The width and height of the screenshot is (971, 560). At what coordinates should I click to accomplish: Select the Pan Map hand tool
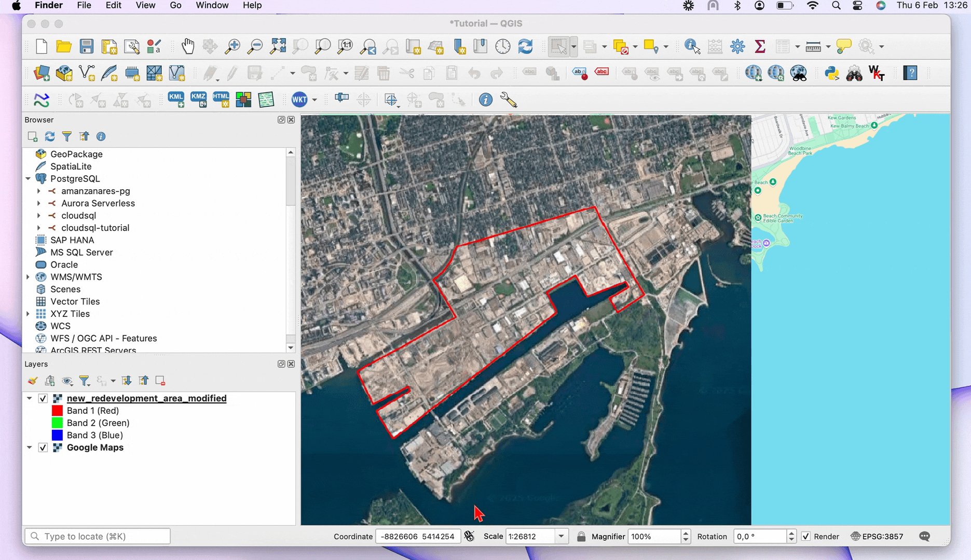(188, 47)
